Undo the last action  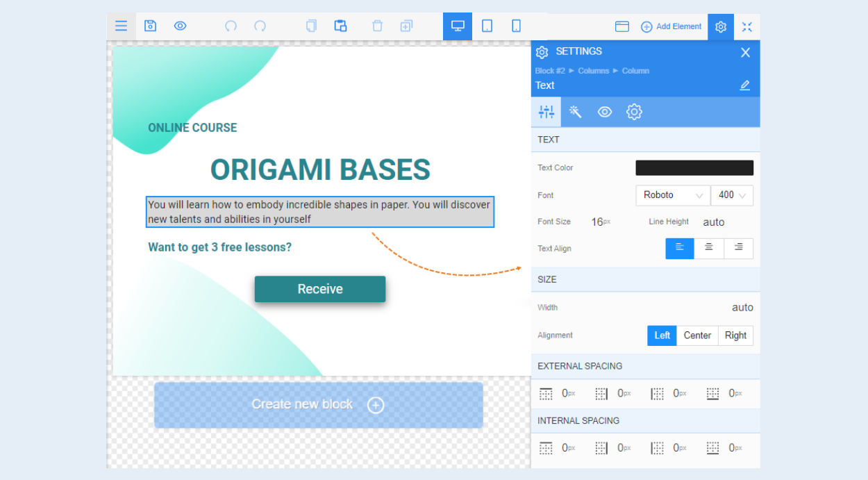pos(231,26)
